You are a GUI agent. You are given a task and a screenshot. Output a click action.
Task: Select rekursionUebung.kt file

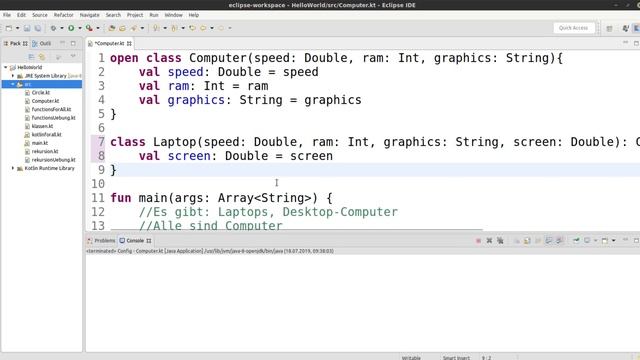tap(53, 160)
